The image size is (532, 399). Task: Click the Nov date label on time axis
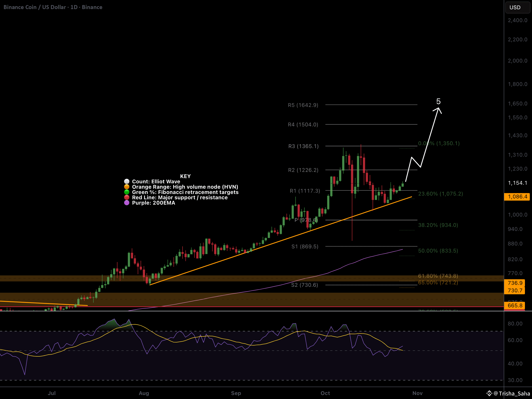click(417, 393)
